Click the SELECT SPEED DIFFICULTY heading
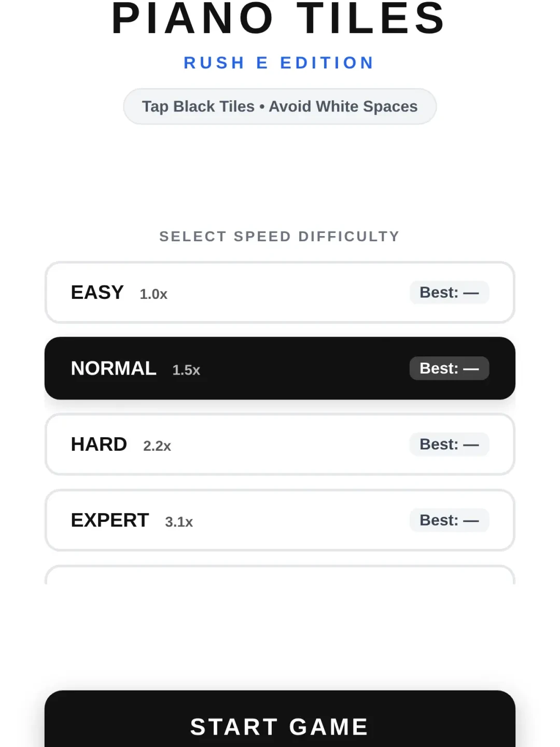 pos(279,237)
